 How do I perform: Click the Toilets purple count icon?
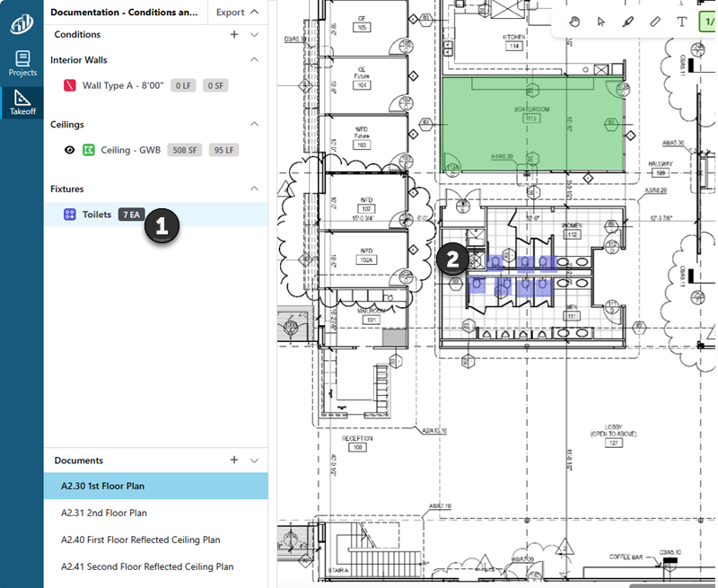70,215
